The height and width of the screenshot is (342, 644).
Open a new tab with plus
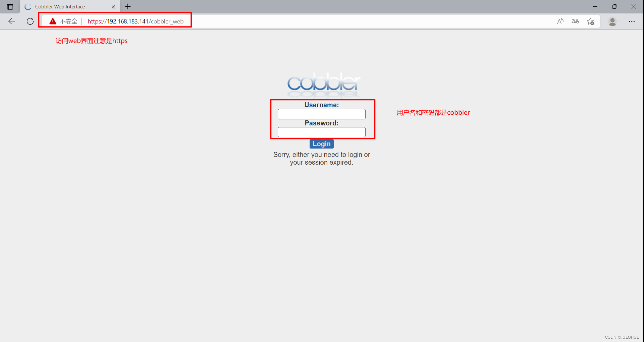(x=128, y=7)
